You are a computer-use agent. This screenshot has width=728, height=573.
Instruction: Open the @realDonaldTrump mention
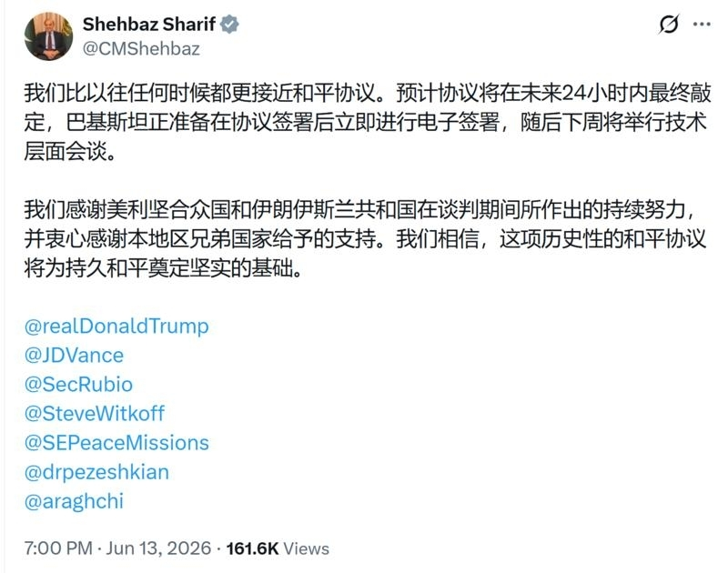(x=116, y=327)
